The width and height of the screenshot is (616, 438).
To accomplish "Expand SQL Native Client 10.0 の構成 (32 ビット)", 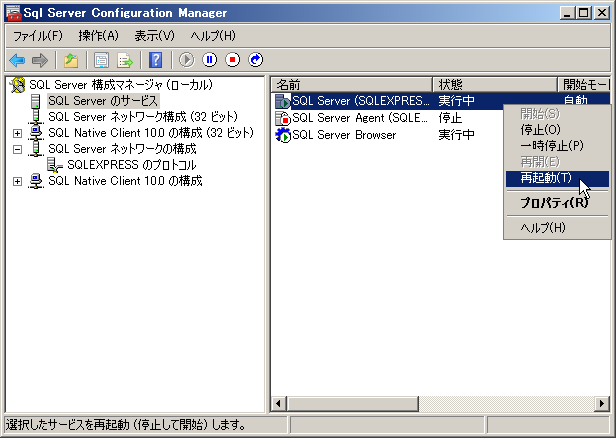I will [x=17, y=133].
